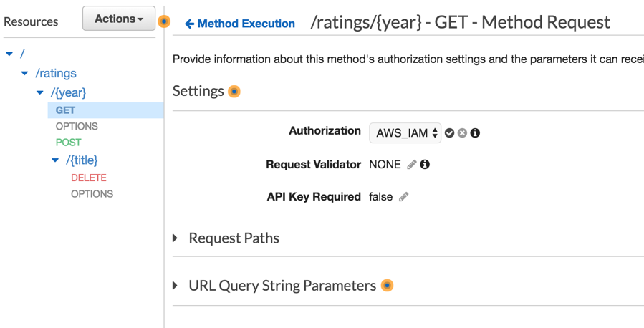
Task: Click the orange dot next to URL Query String Parameters
Action: coord(388,286)
